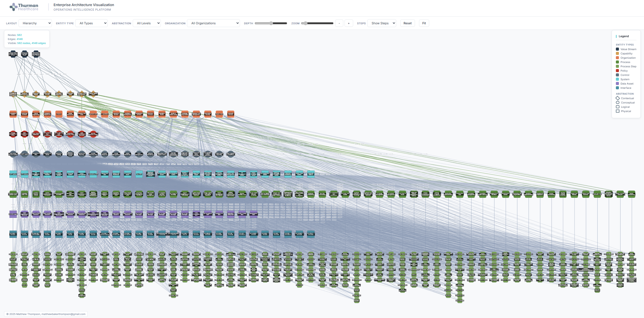Open the Abstraction All Levels dropdown

pos(147,23)
